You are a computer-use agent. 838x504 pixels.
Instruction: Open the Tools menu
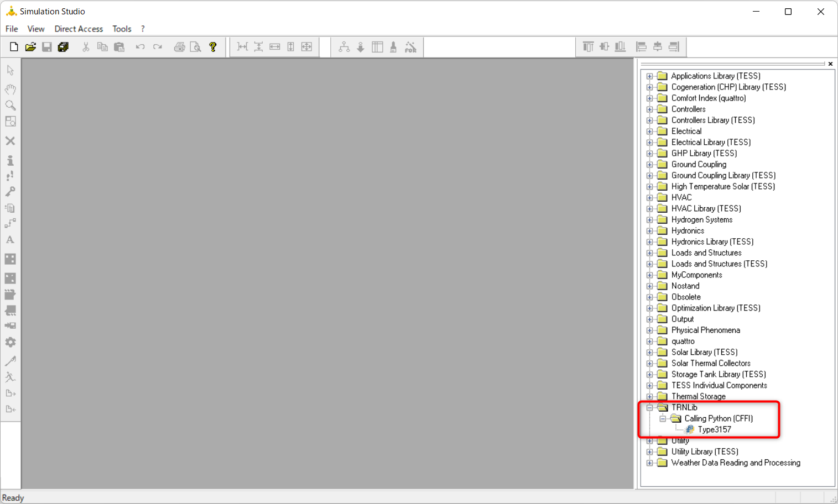pyautogui.click(x=122, y=29)
